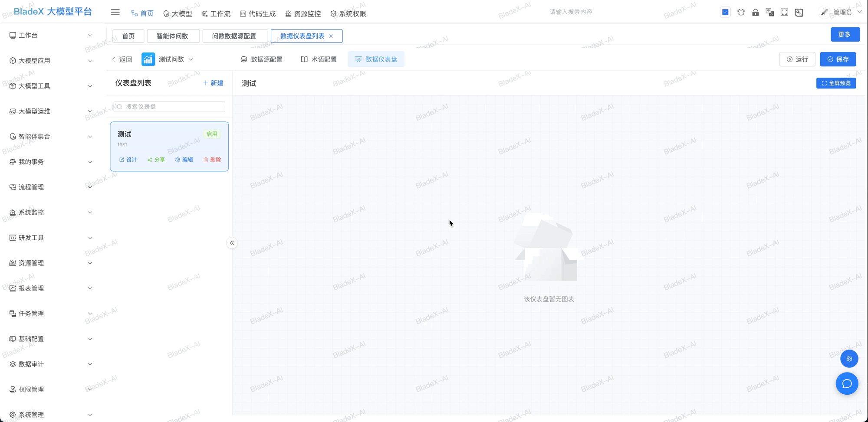Toggle the 启用 status on 测试 dashboard card
The image size is (868, 422).
click(212, 134)
